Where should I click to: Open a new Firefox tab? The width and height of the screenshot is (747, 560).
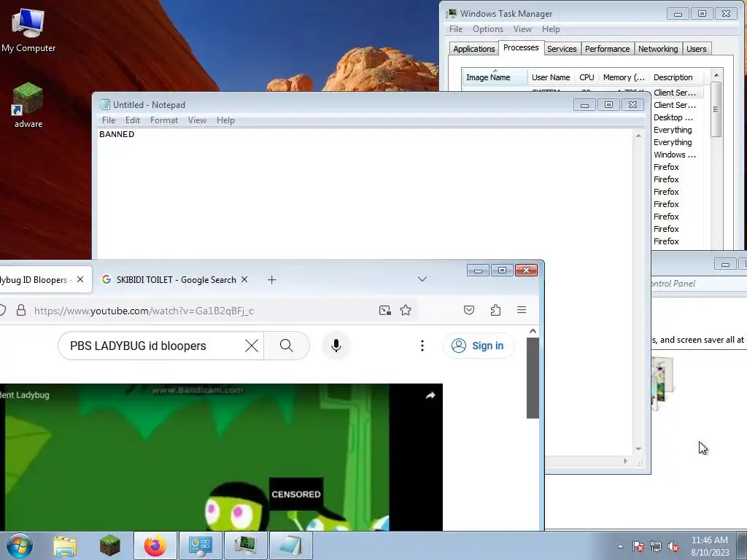271,280
